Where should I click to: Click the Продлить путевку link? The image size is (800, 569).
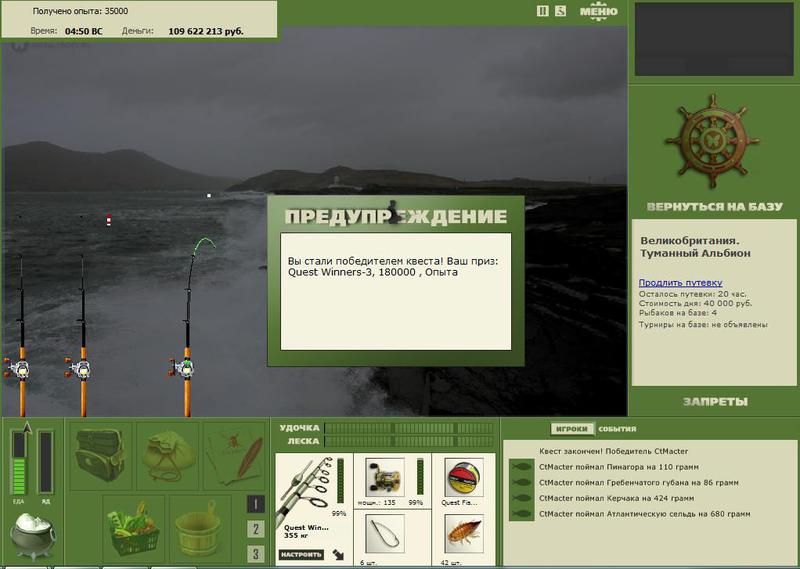click(x=680, y=282)
